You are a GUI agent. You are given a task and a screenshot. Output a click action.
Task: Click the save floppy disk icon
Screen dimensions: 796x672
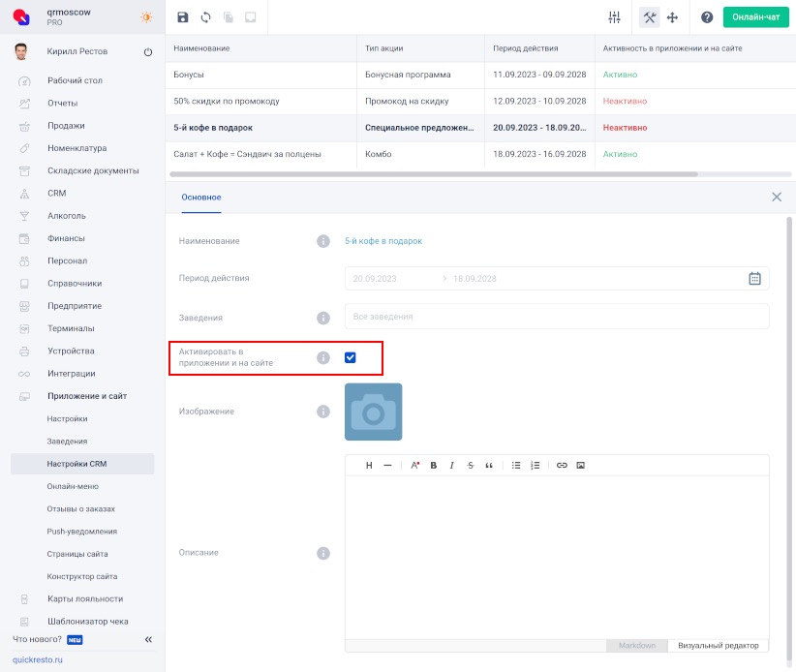click(x=183, y=17)
